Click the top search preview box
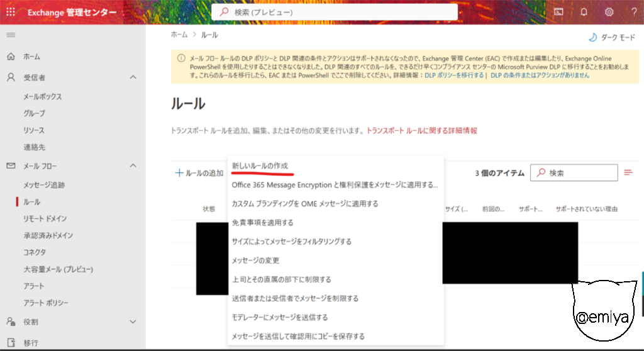 point(334,12)
